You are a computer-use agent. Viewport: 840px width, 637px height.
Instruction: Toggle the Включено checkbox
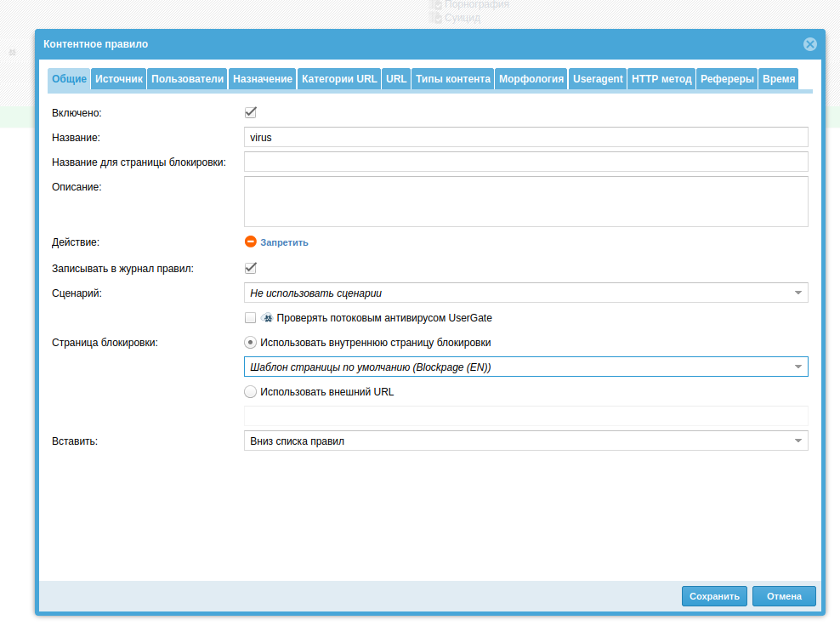pyautogui.click(x=250, y=112)
